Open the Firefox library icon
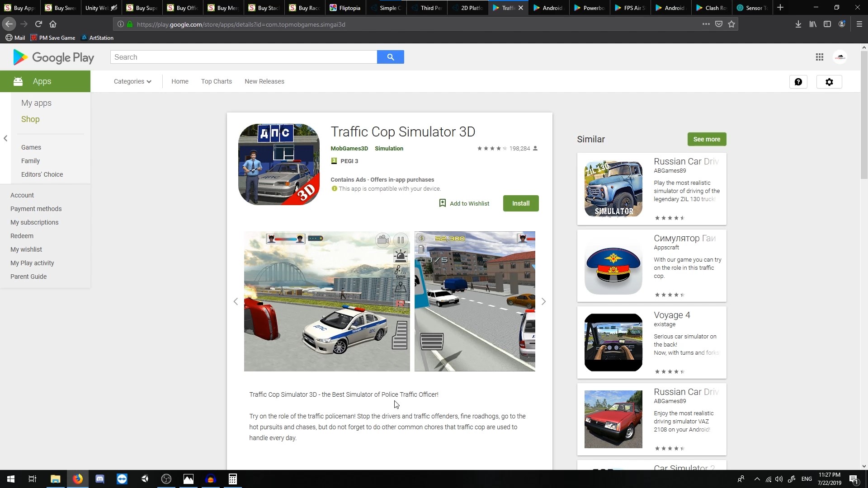 [812, 24]
